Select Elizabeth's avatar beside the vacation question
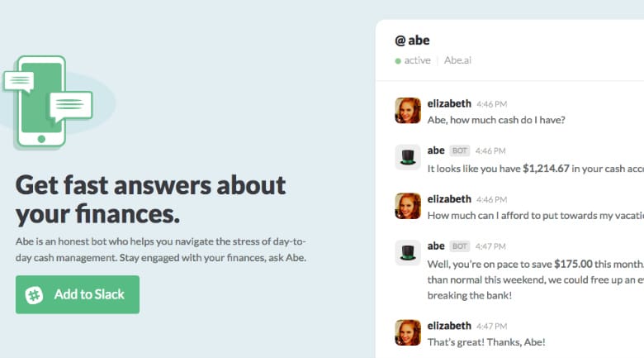The width and height of the screenshot is (644, 358). coord(408,206)
